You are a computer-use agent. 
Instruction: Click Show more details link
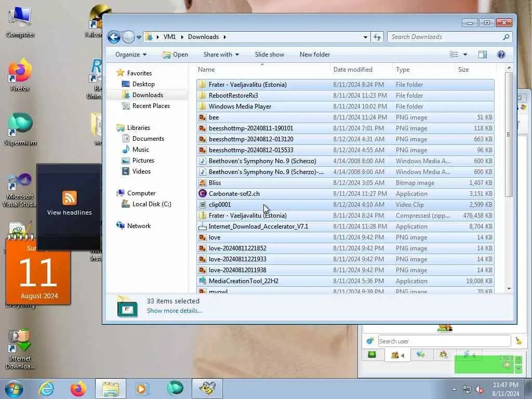click(x=174, y=311)
